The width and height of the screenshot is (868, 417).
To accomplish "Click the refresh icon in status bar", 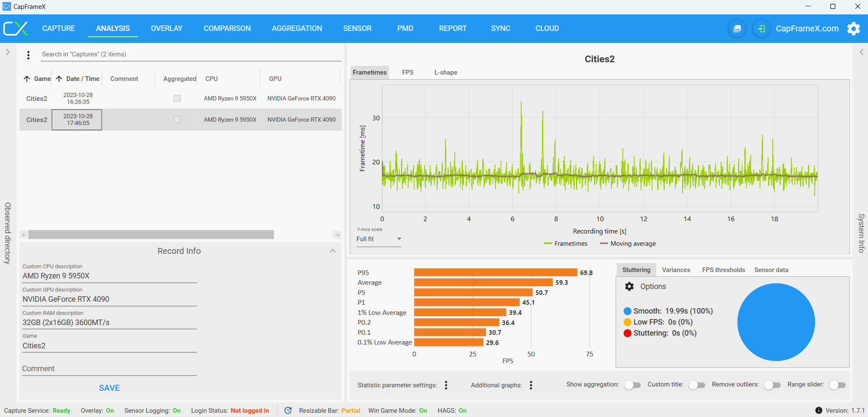I will point(288,410).
